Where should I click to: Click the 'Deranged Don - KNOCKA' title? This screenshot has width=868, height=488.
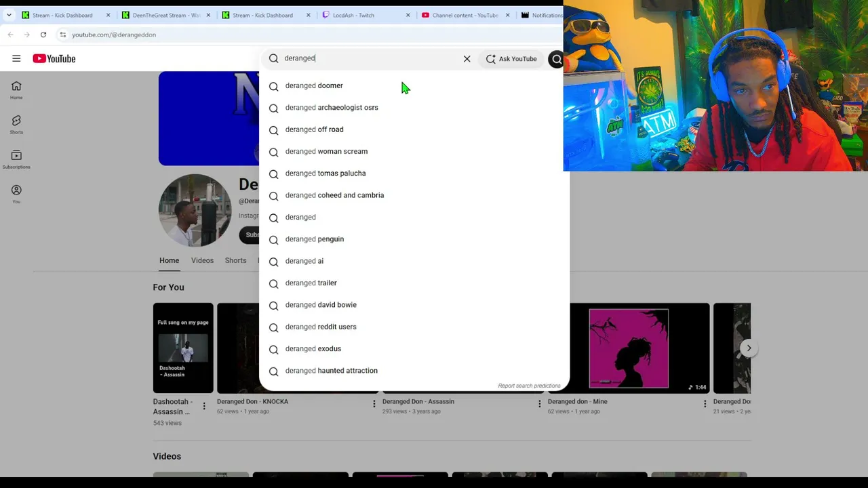coord(252,401)
